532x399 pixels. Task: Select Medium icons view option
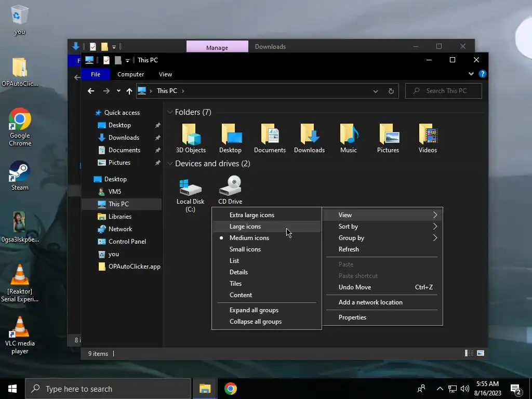coord(267,238)
